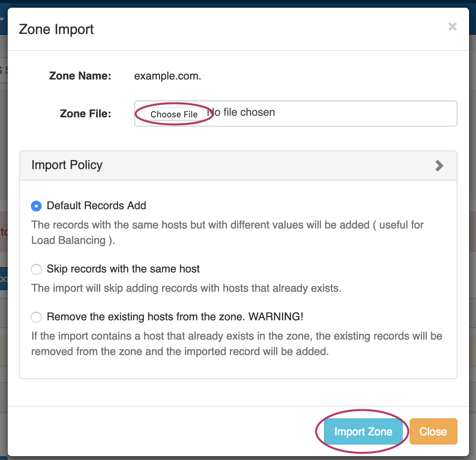Click the 'Default Records Add' label text
The image size is (476, 460).
(96, 206)
